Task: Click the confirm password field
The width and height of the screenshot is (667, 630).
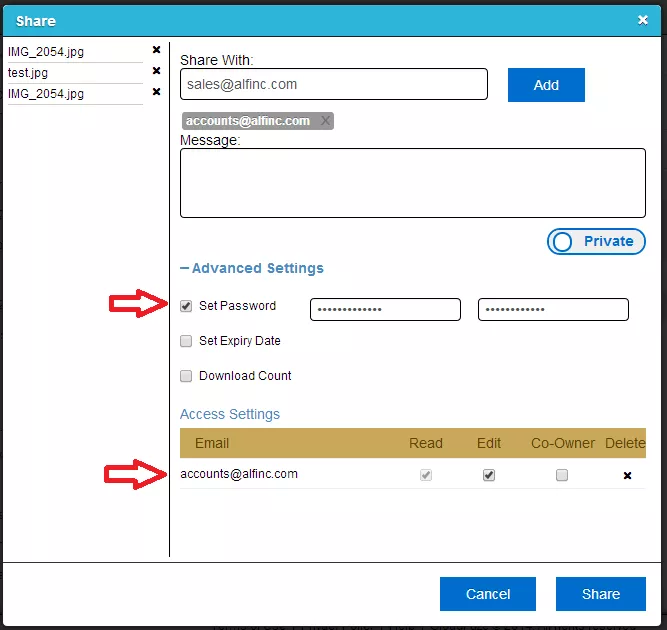Action: click(x=553, y=309)
